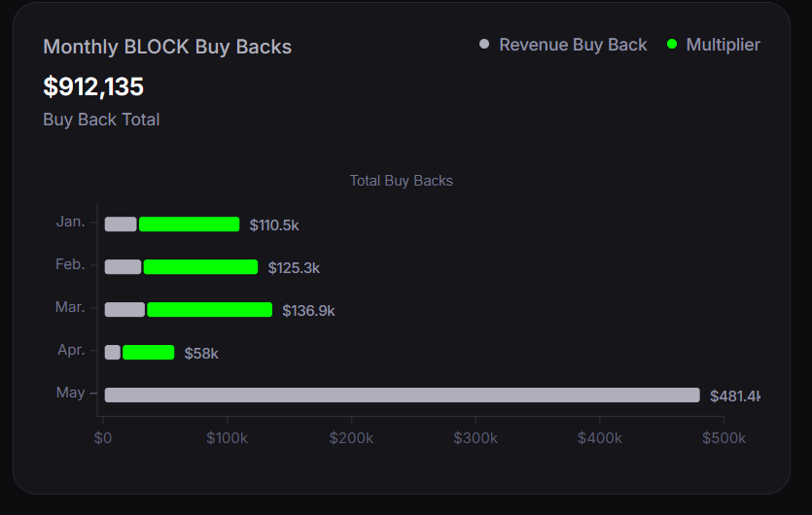Viewport: 812px width, 515px height.
Task: Toggle the Revenue Buy Back legend series
Action: pyautogui.click(x=563, y=45)
